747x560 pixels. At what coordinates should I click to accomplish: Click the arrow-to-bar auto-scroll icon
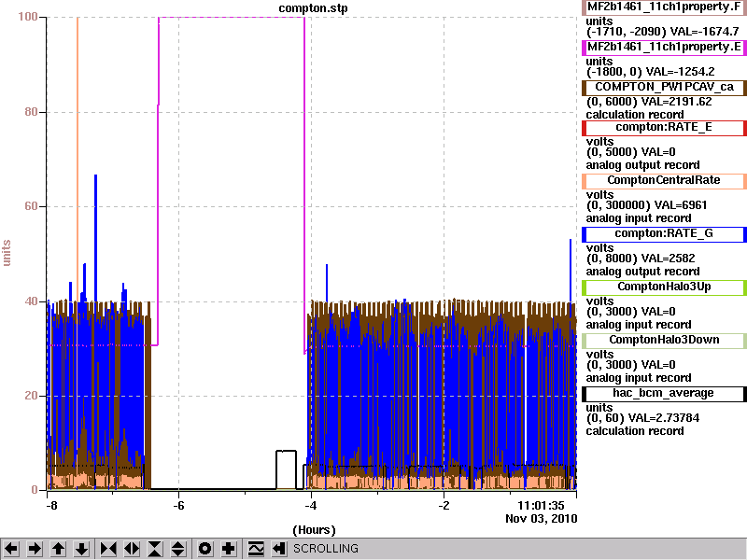coord(279,549)
